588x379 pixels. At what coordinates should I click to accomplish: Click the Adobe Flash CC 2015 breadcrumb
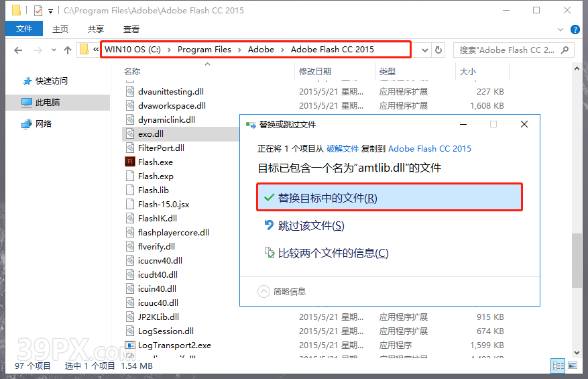click(x=333, y=50)
